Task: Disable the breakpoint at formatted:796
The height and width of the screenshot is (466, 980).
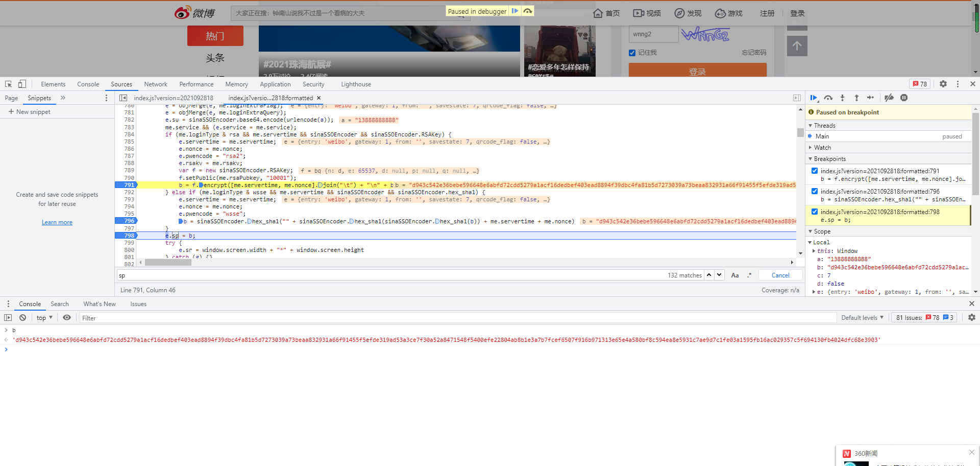Action: tap(815, 191)
